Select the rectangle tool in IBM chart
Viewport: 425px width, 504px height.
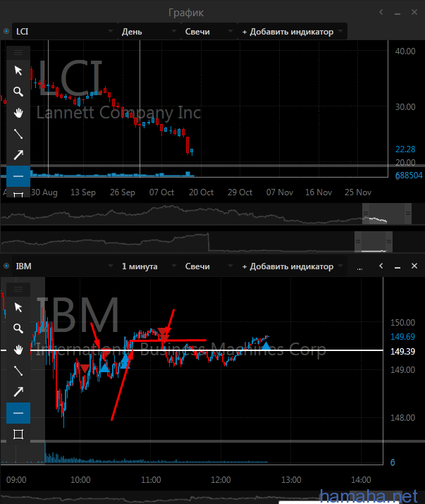pyautogui.click(x=18, y=434)
